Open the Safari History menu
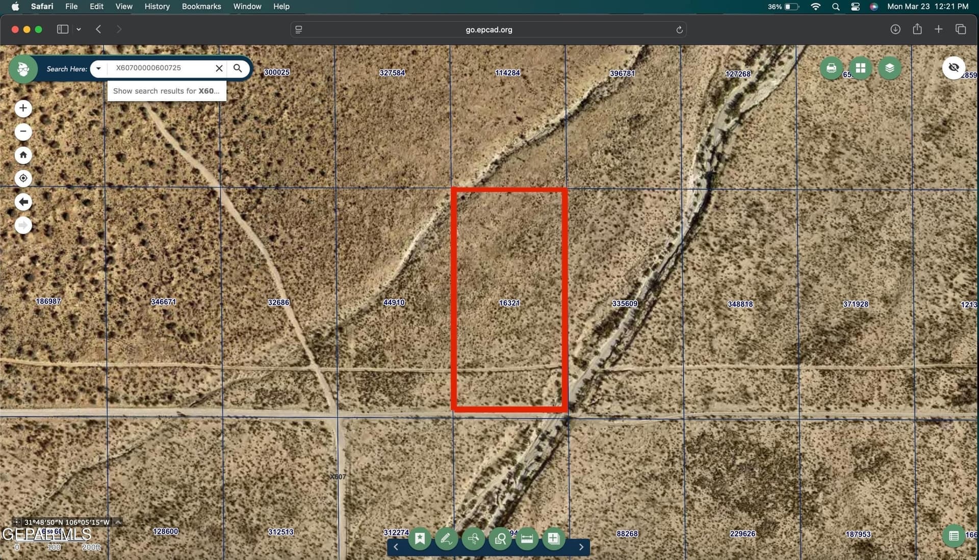 click(157, 6)
